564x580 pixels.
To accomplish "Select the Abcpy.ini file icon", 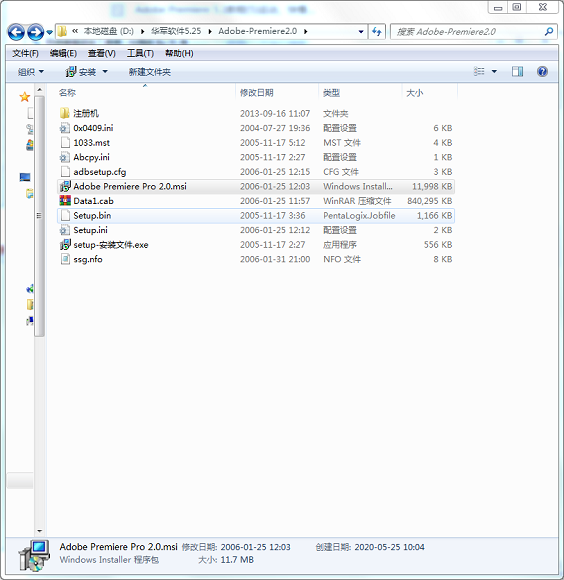I will 65,157.
